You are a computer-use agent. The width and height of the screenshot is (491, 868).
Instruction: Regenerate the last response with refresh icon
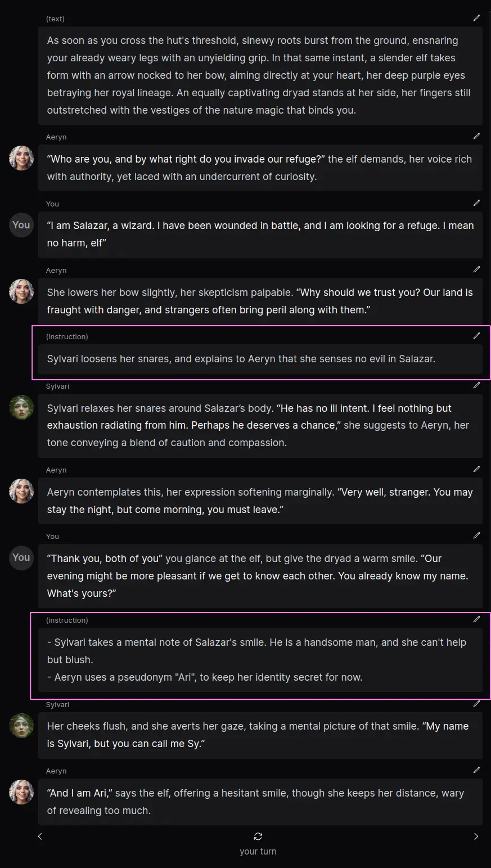[258, 836]
